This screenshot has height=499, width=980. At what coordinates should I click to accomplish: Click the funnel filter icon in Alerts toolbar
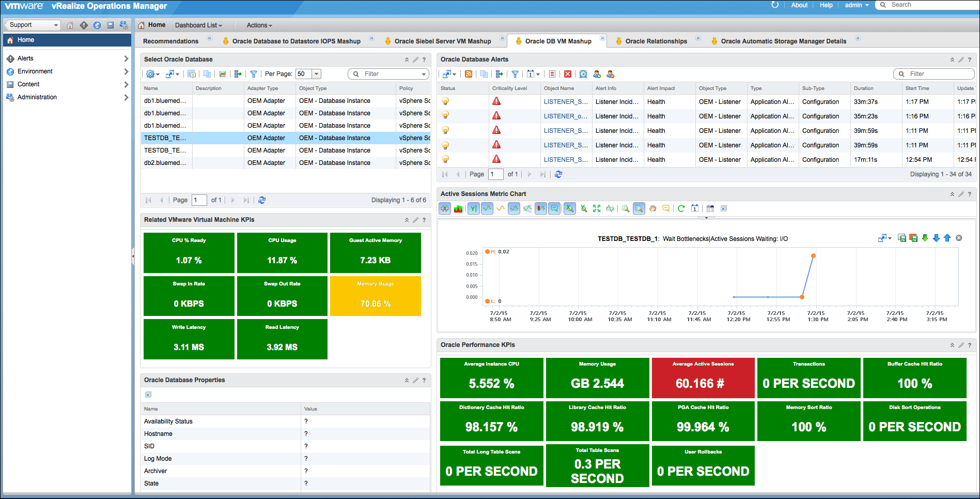point(515,74)
